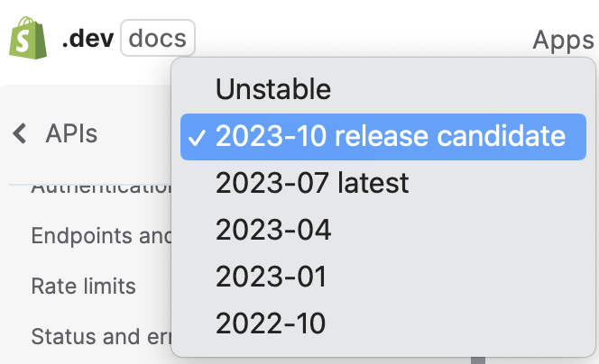
Task: Open the Status and errors sidebar link
Action: click(x=99, y=337)
